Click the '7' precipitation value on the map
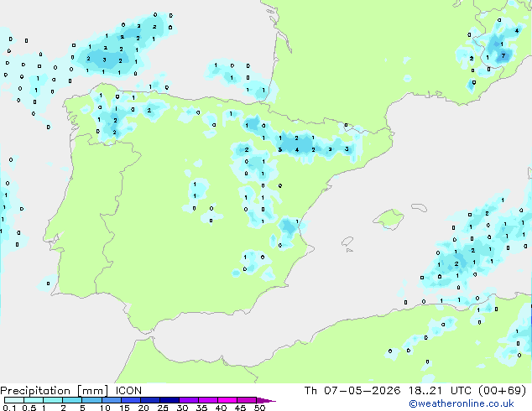 click(503, 55)
